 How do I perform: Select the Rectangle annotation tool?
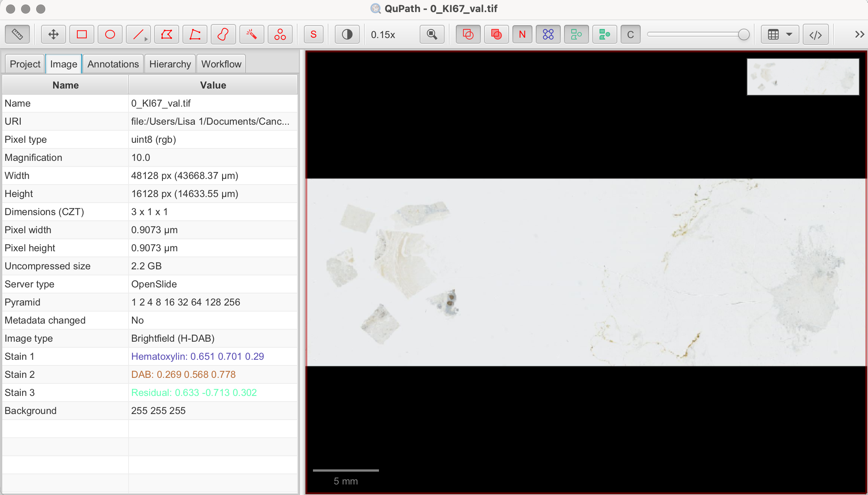[x=81, y=35]
